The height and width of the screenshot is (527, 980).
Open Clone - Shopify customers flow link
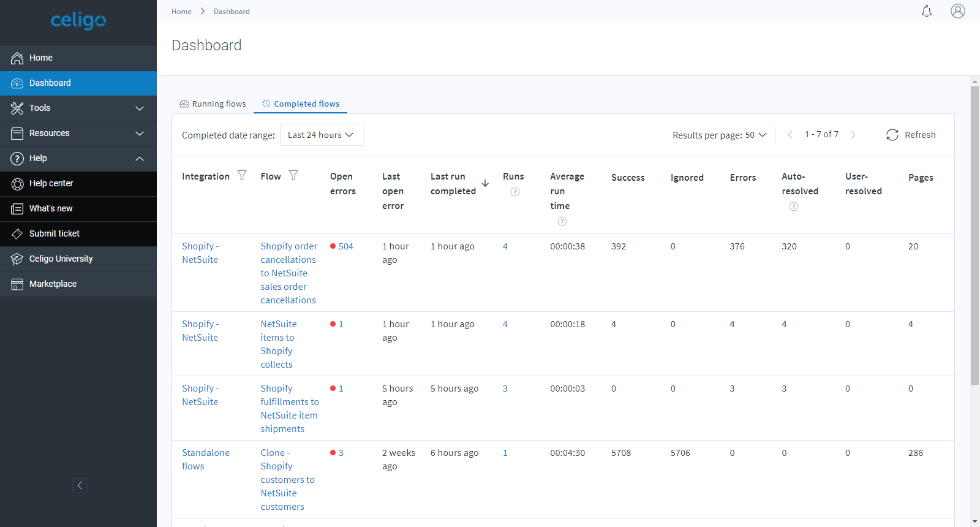pyautogui.click(x=288, y=480)
